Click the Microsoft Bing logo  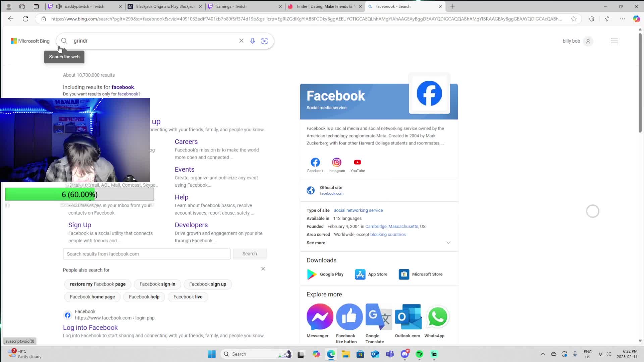[30, 41]
